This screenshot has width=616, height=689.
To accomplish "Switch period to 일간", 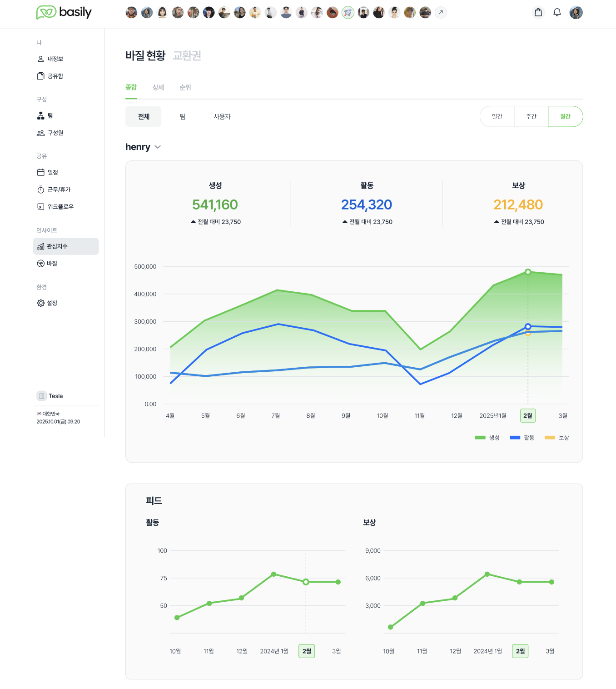I will click(x=497, y=116).
